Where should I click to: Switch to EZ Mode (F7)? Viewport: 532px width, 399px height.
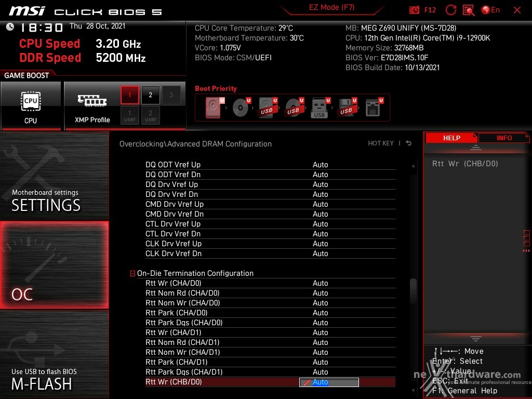tap(332, 7)
